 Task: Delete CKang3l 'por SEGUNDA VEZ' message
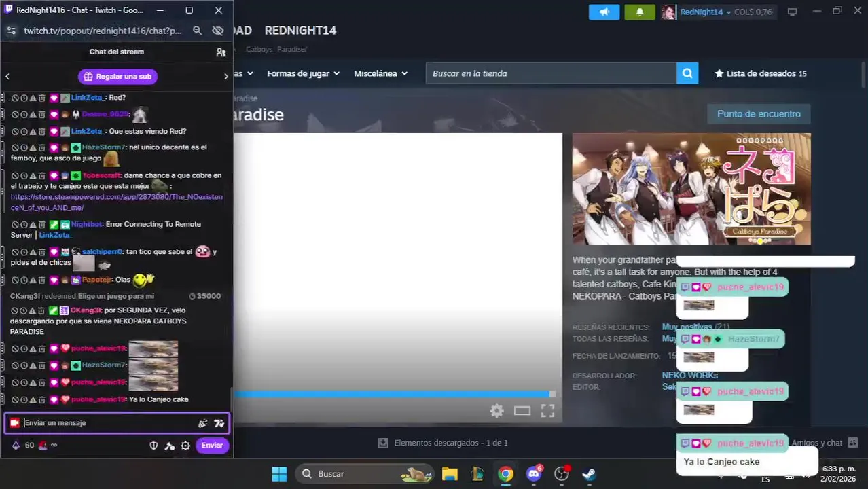[x=41, y=310]
